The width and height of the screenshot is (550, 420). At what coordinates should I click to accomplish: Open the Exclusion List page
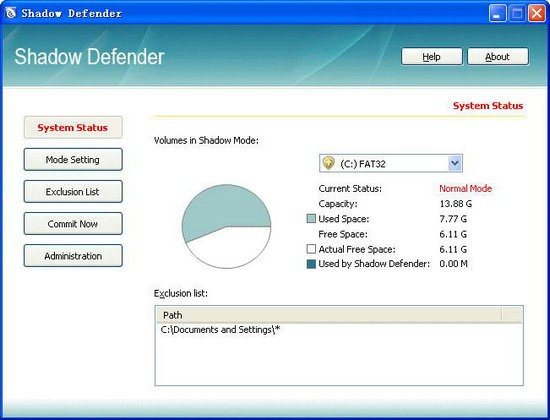73,192
